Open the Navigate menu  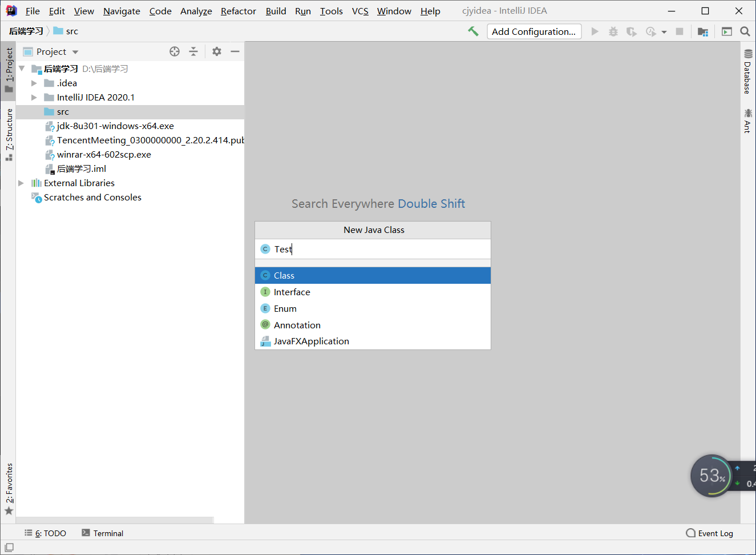coord(122,11)
